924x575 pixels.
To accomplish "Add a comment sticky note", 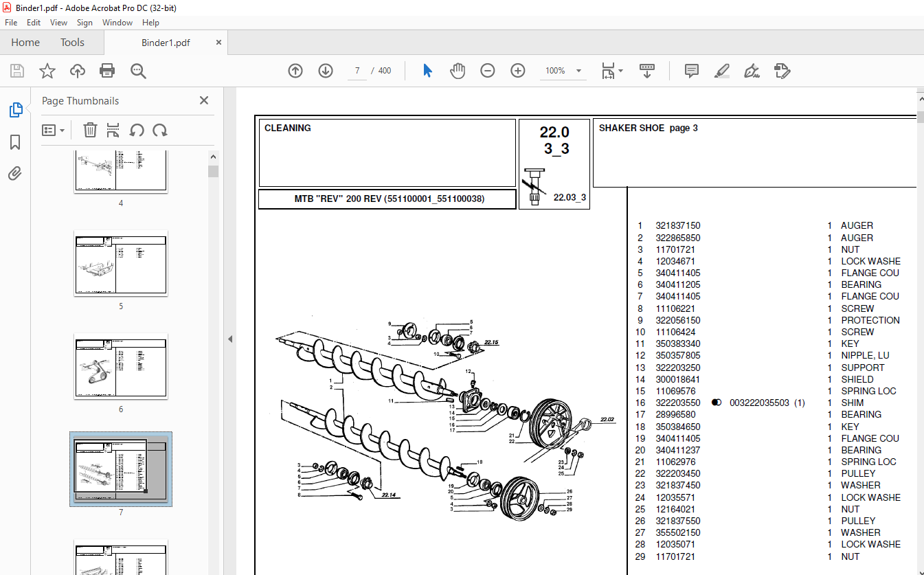I will pyautogui.click(x=692, y=71).
